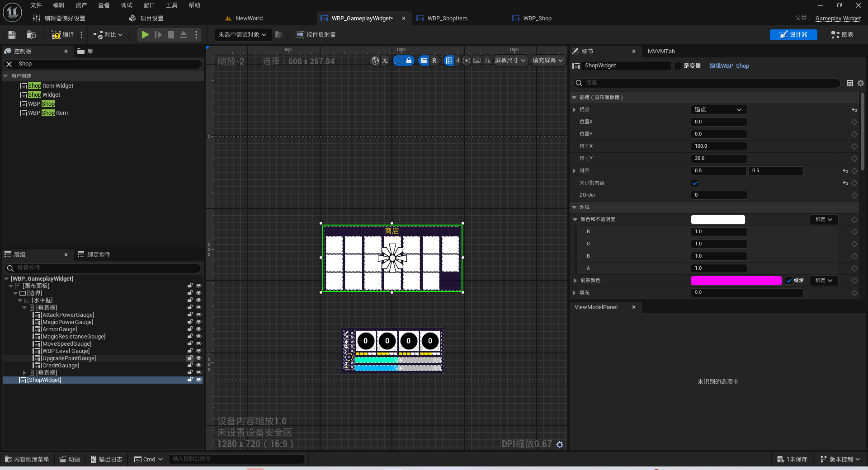
Task: Click the find debug object folder icon
Action: coord(279,35)
